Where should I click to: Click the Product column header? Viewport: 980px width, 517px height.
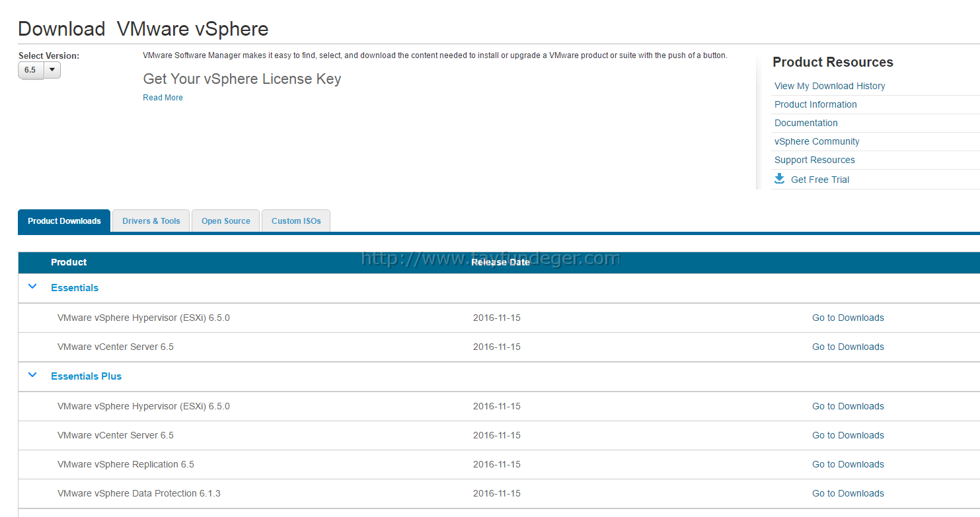click(x=69, y=262)
